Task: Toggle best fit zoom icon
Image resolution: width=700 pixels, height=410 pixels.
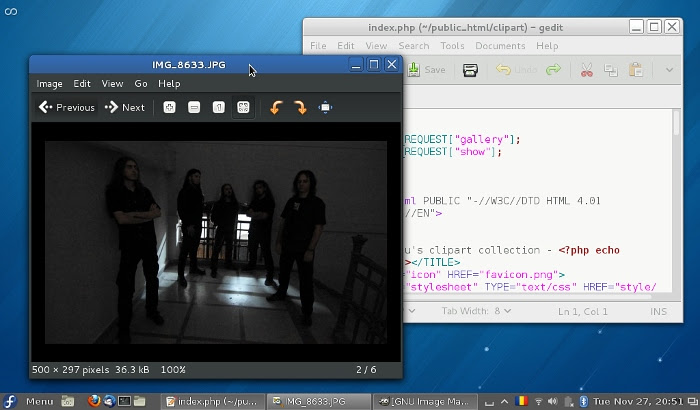Action: (x=243, y=107)
